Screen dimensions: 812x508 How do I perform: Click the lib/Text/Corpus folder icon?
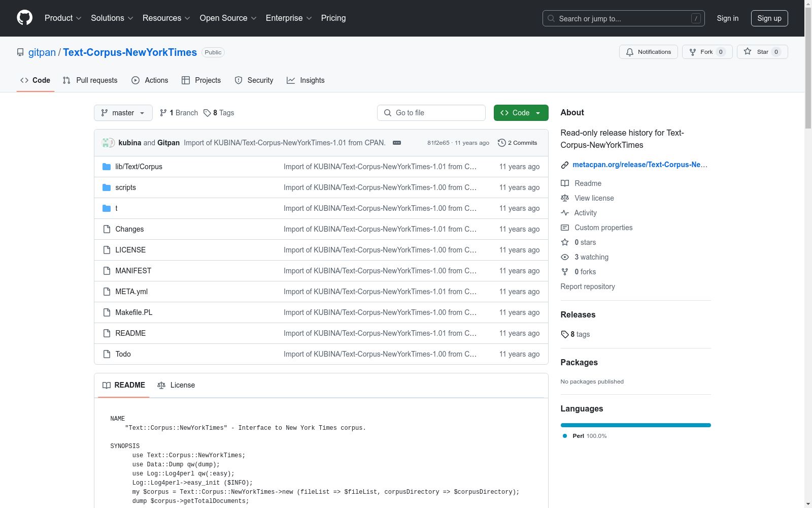tap(107, 167)
